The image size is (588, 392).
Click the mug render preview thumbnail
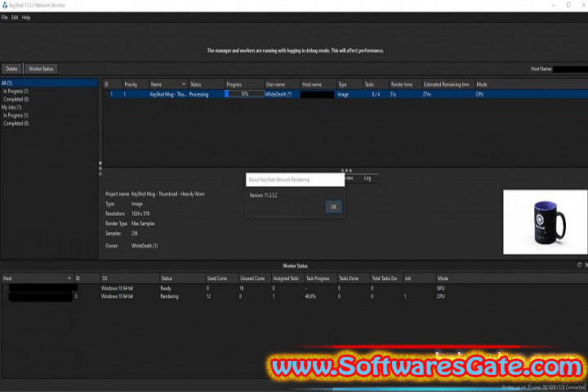[x=546, y=222]
